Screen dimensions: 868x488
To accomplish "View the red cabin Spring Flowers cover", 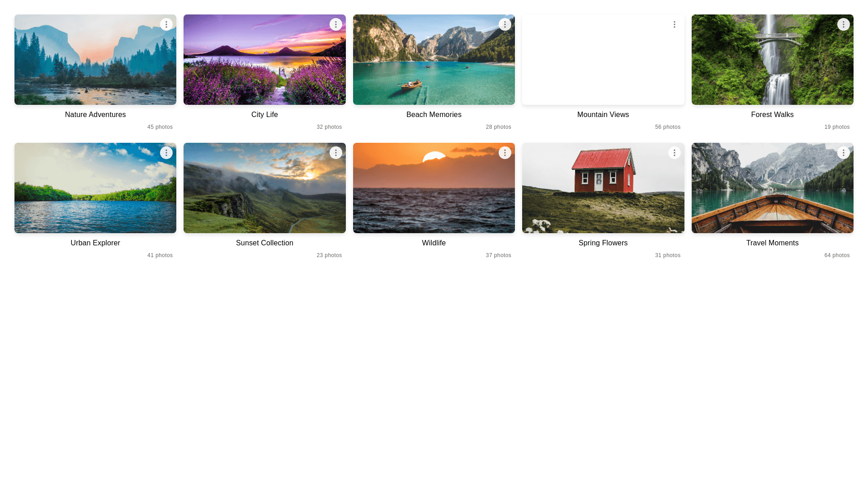I will pos(603,188).
